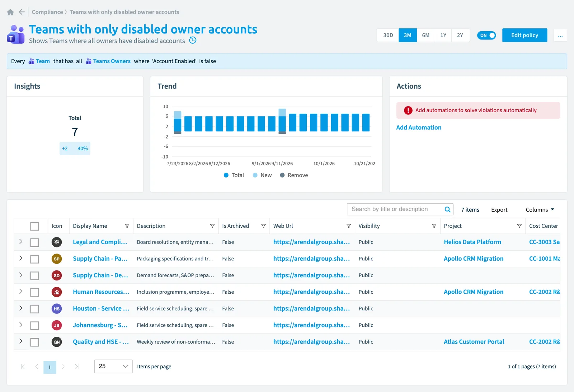574x392 pixels.
Task: Click the Edit policy button
Action: (x=524, y=35)
